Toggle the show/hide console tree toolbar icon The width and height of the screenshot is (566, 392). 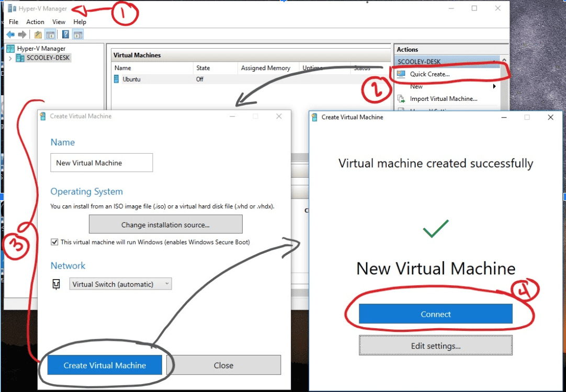50,34
